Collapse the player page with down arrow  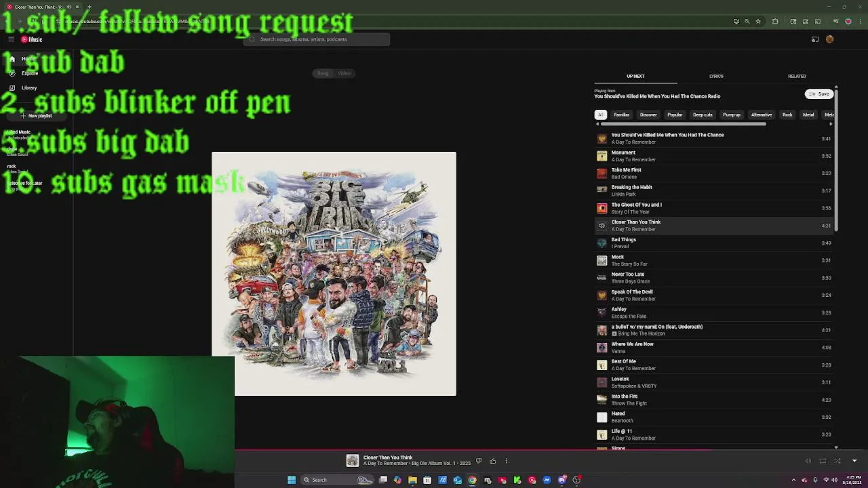point(854,461)
